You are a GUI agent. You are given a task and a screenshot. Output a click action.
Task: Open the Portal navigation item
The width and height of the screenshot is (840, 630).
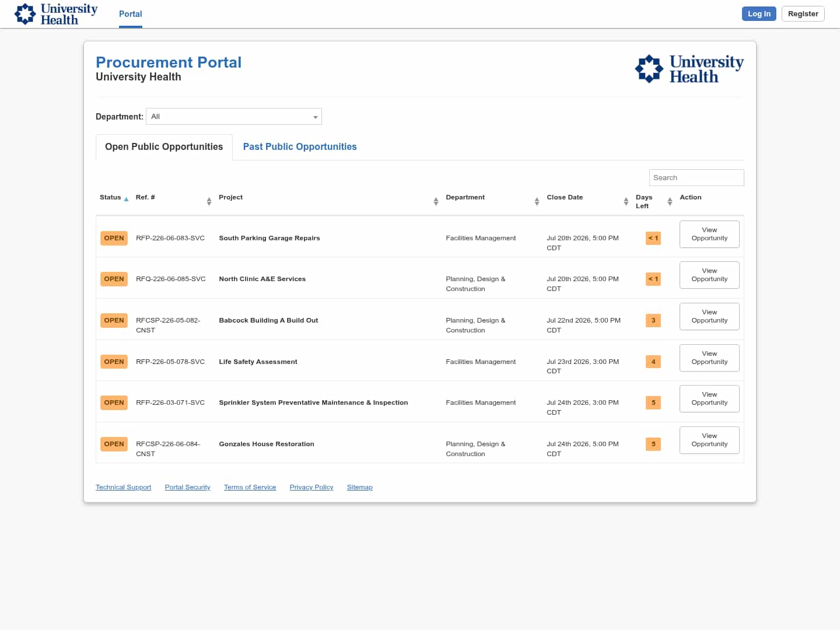(x=131, y=14)
